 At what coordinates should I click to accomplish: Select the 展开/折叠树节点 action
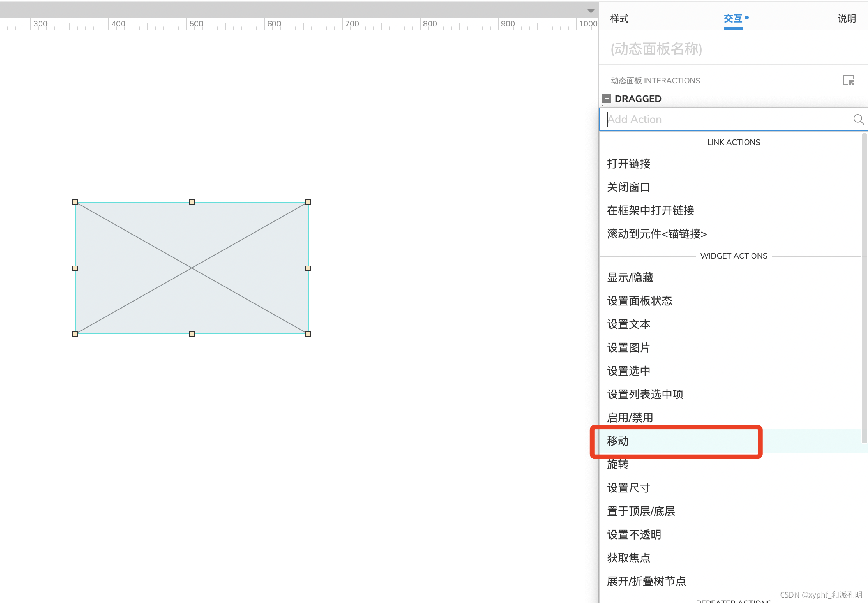[x=730, y=581]
